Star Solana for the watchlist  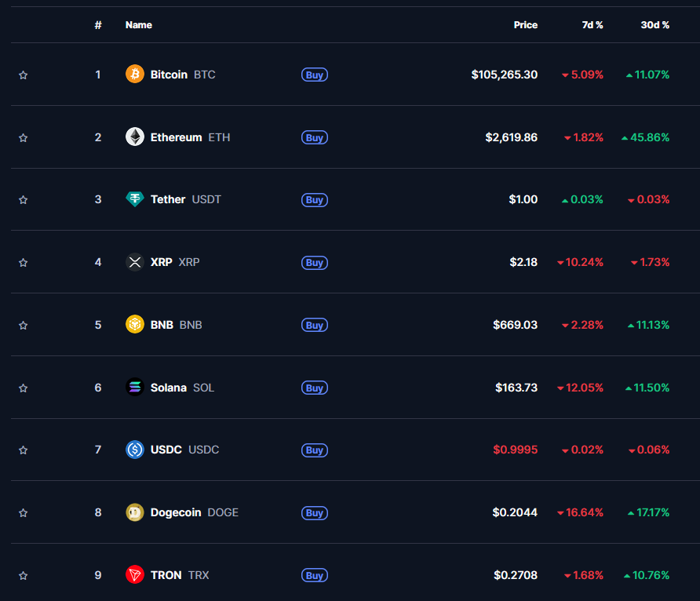[24, 388]
